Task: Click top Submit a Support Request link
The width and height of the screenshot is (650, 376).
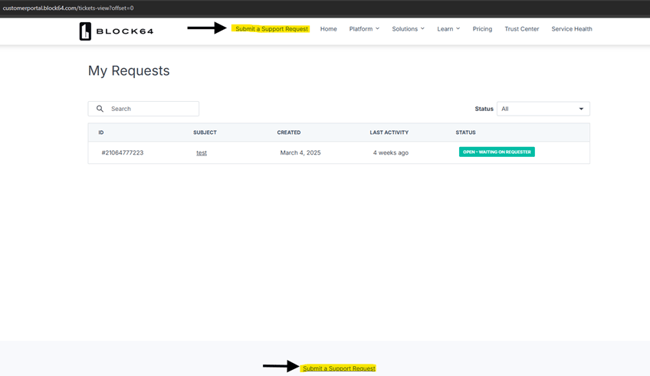Action: point(272,29)
